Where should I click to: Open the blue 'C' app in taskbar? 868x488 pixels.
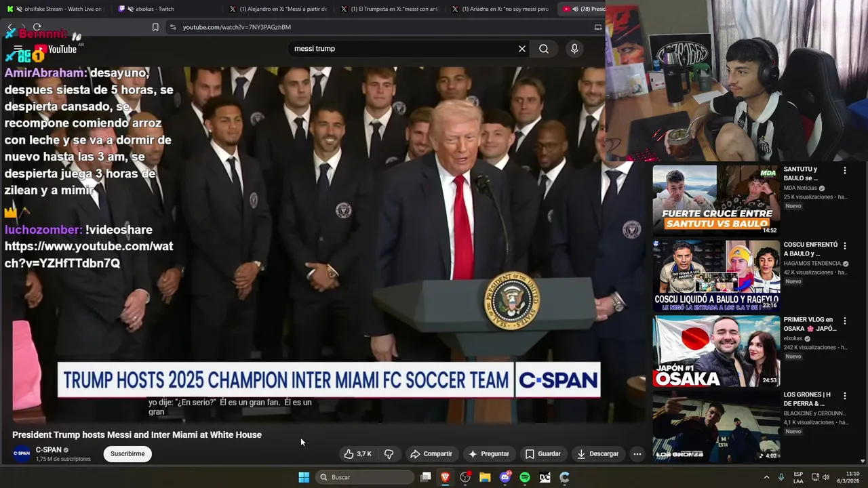(x=564, y=477)
